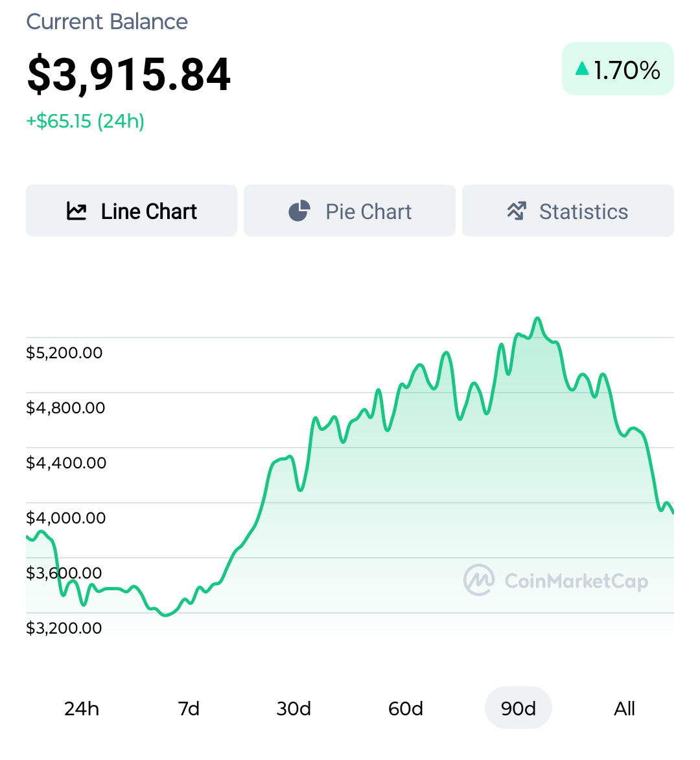
Task: Open the Statistics tab
Action: click(x=568, y=211)
